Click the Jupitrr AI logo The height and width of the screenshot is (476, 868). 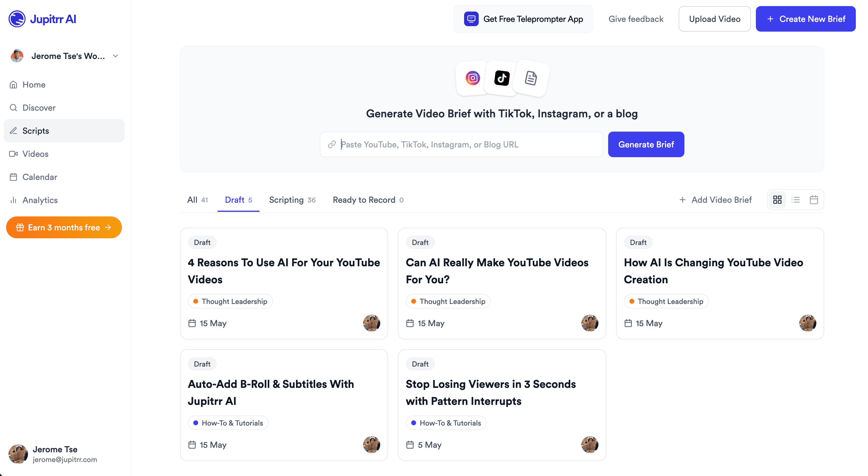coord(43,19)
